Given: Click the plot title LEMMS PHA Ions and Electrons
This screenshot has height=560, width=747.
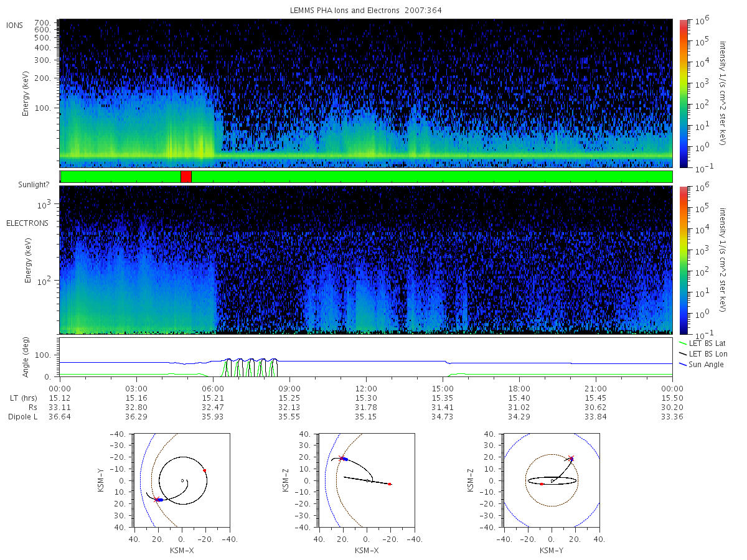Looking at the screenshot, I should coord(345,11).
